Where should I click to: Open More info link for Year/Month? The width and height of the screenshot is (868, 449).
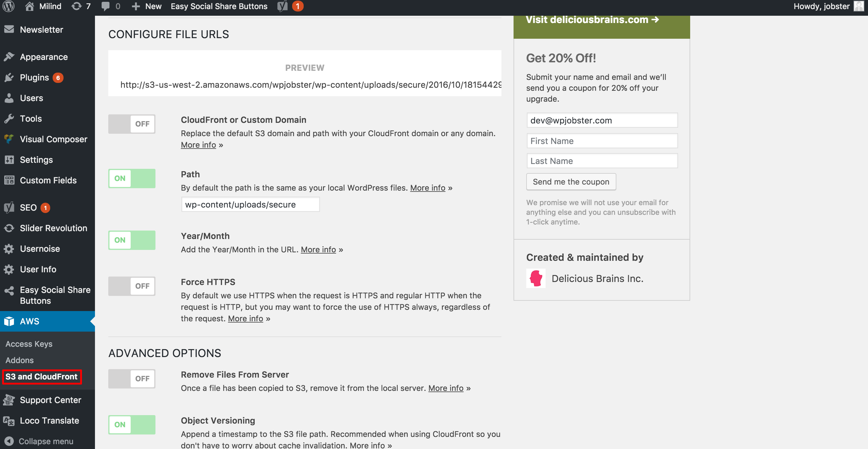318,249
